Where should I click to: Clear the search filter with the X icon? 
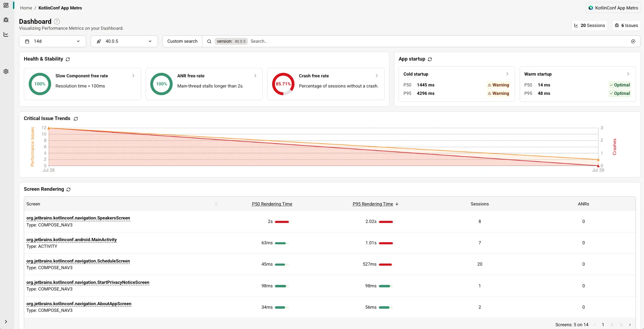633,41
